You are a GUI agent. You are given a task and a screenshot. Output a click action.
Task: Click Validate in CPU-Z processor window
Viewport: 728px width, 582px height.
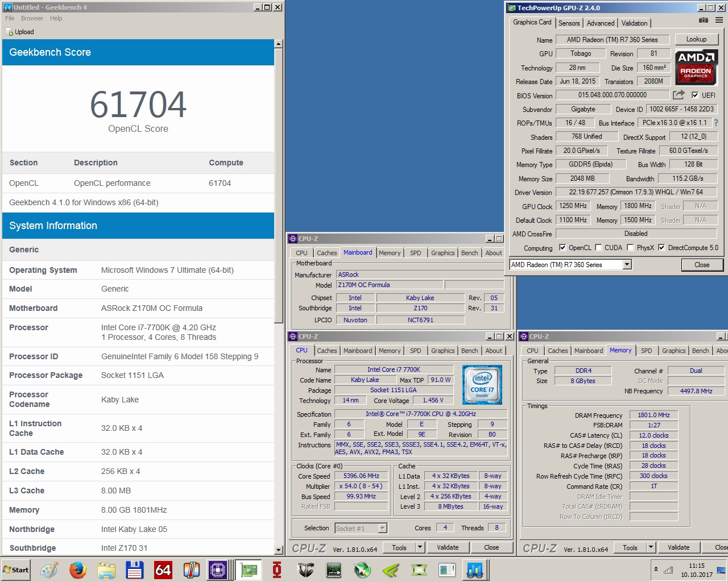point(448,547)
